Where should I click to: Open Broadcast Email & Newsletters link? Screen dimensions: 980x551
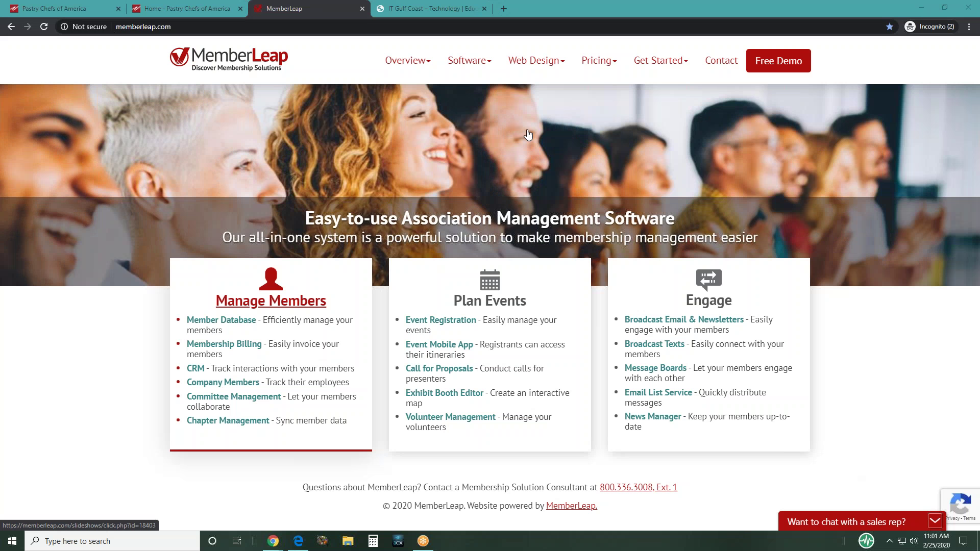click(684, 319)
